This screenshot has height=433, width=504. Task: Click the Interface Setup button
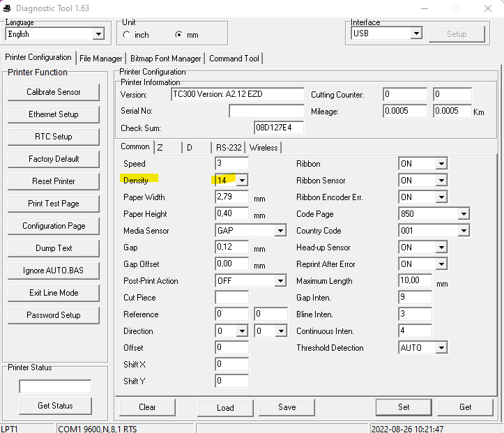(x=457, y=34)
